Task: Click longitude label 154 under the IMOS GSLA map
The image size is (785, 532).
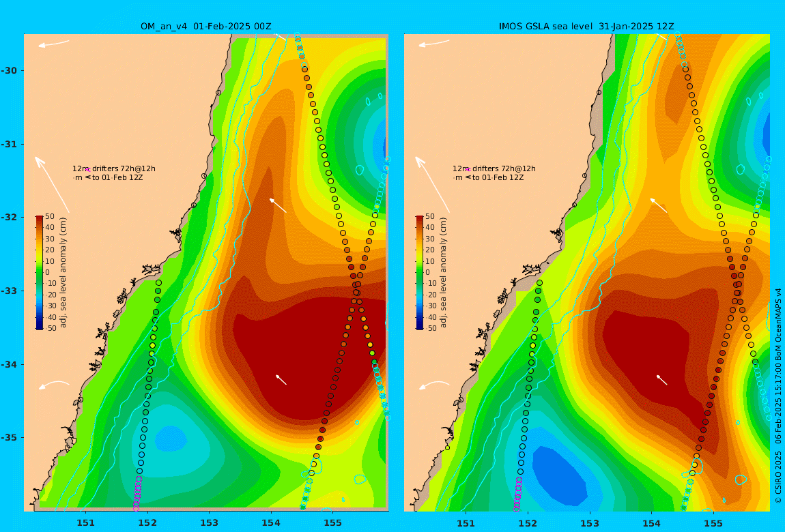Action: [x=651, y=523]
